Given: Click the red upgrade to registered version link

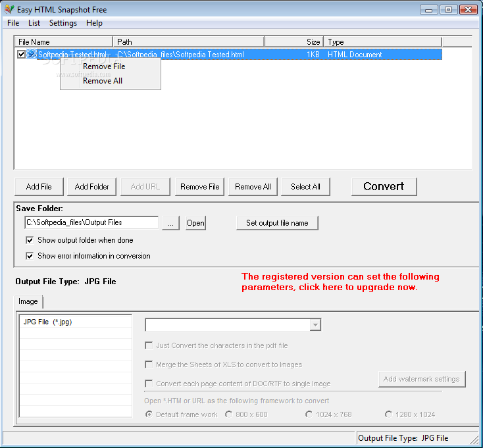Looking at the screenshot, I should click(x=340, y=282).
